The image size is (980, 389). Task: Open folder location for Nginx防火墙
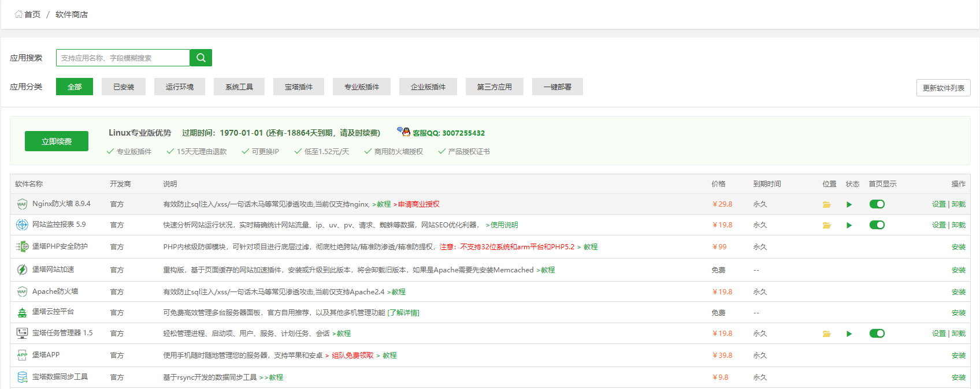tap(827, 204)
